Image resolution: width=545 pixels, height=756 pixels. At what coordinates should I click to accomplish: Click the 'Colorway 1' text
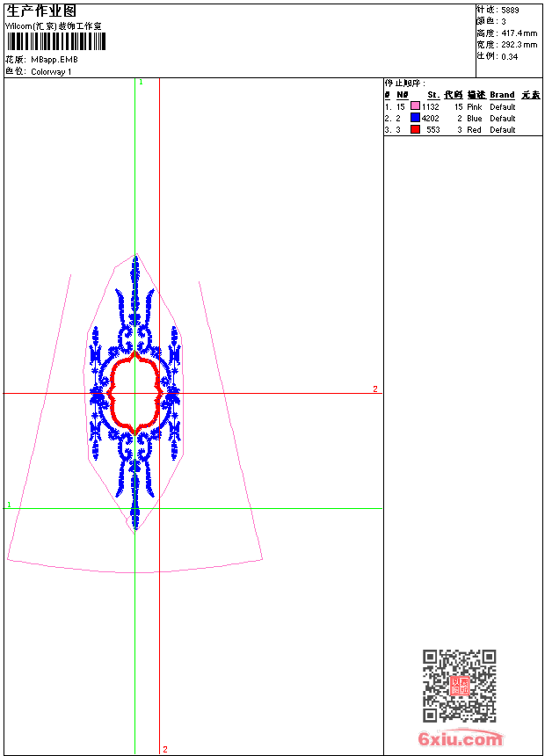click(x=51, y=72)
